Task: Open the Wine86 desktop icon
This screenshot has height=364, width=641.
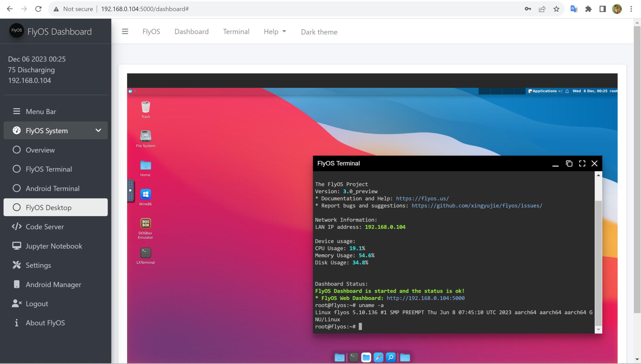Action: point(145,195)
